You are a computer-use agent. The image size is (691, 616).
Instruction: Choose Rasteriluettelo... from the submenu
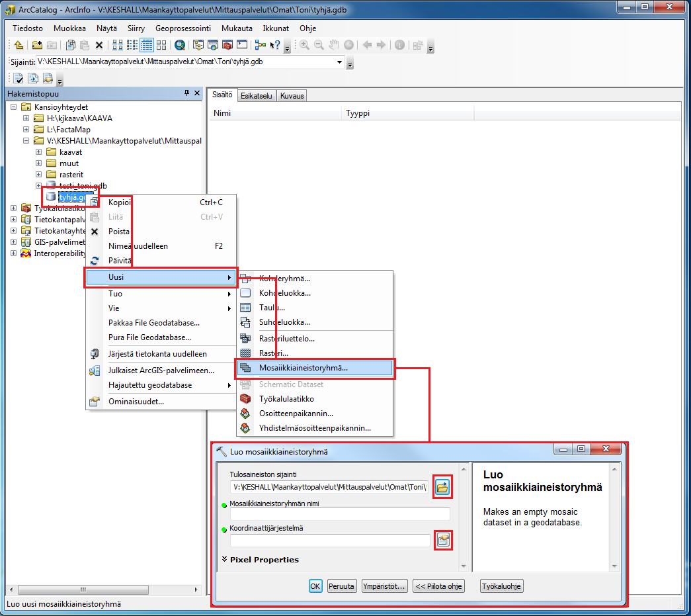click(x=315, y=339)
